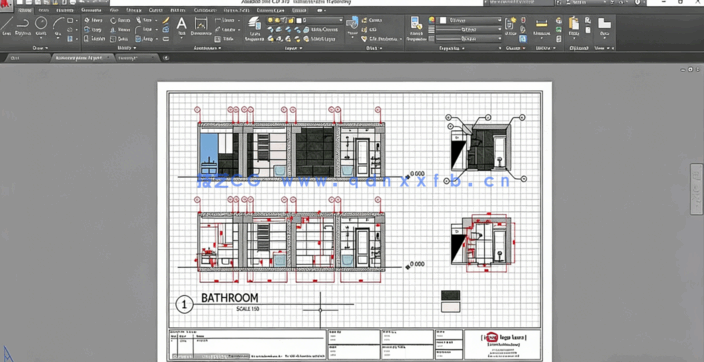
Task: Select the Dimension tool
Action: 201,26
